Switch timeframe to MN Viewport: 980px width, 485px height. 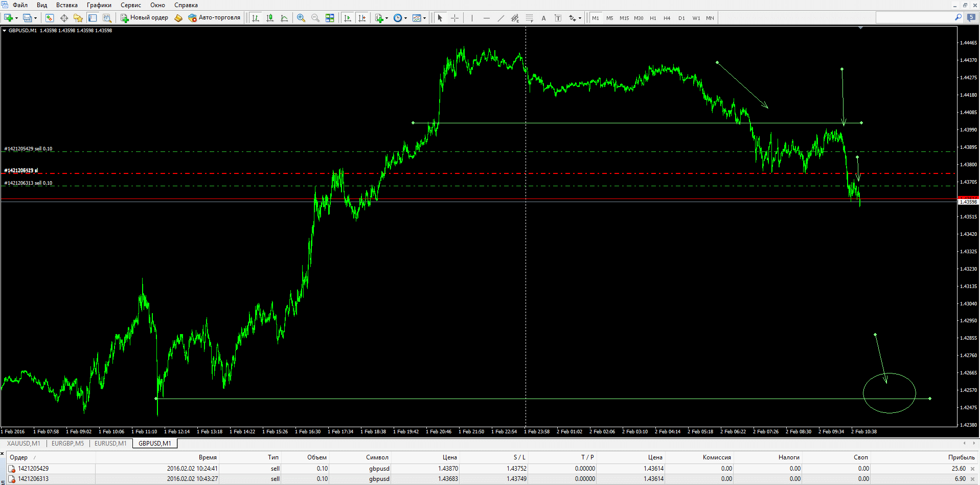(710, 18)
